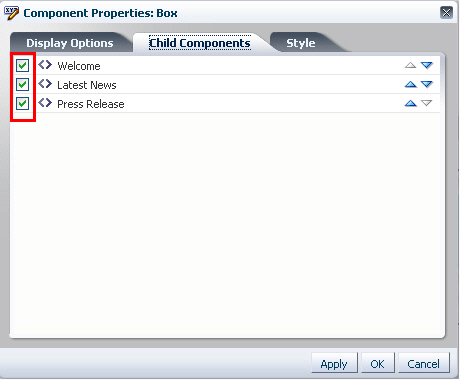Uncheck the Welcome component checkbox
Screen dimensions: 460x380
(x=22, y=65)
